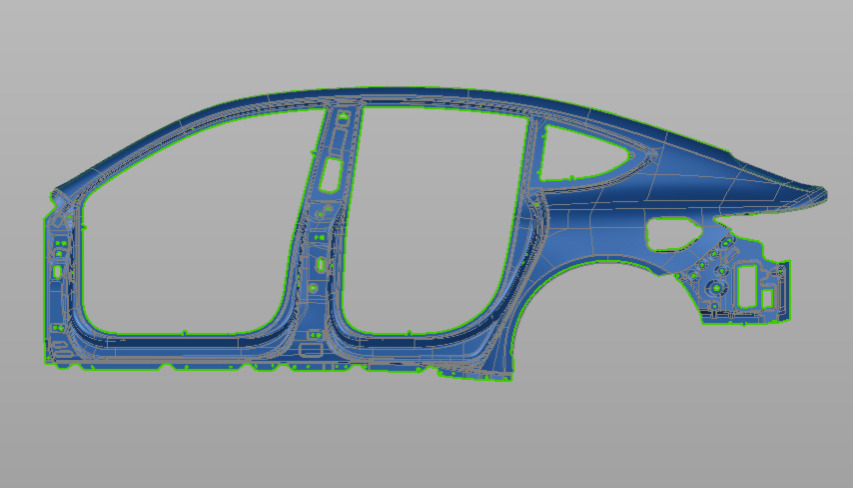Click the pointed rear tail tip

pyautogui.click(x=822, y=191)
